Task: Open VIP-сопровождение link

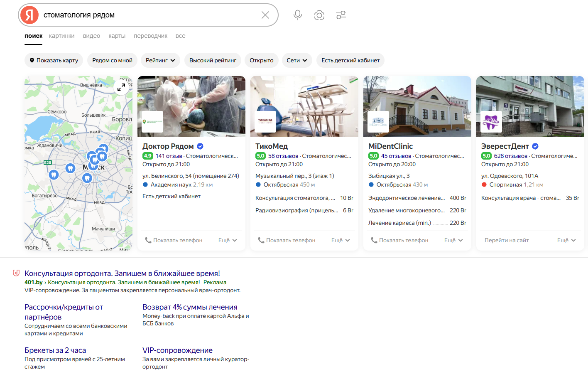Action: (x=177, y=350)
